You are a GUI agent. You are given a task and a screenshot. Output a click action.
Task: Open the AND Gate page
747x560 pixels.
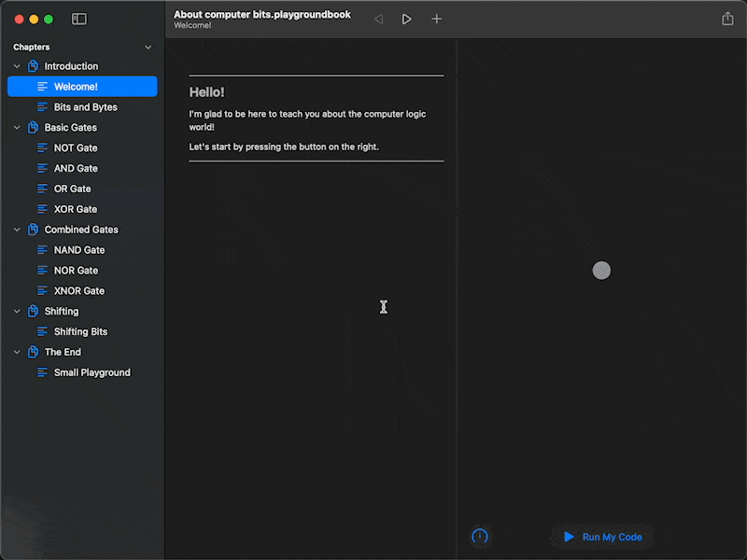click(82, 169)
